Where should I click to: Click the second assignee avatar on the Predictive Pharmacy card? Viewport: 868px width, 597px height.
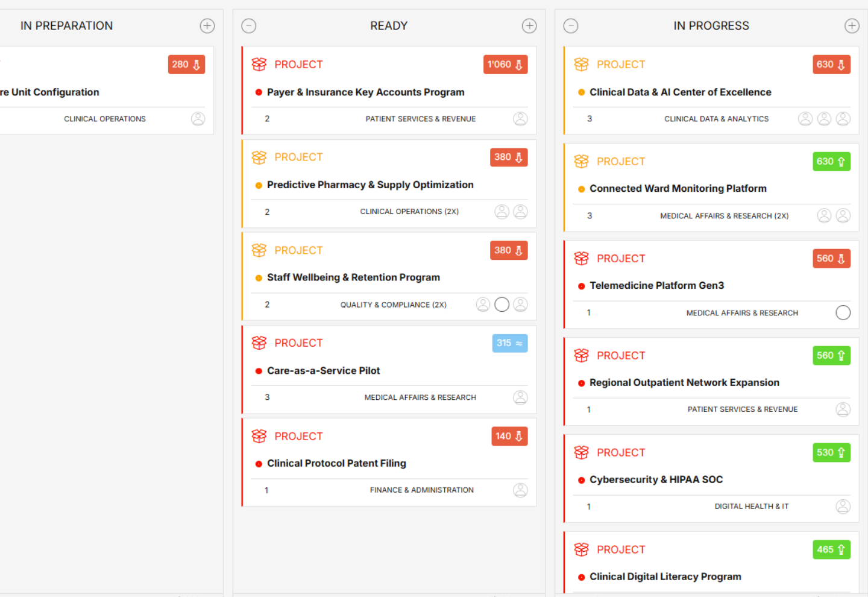[x=520, y=212]
